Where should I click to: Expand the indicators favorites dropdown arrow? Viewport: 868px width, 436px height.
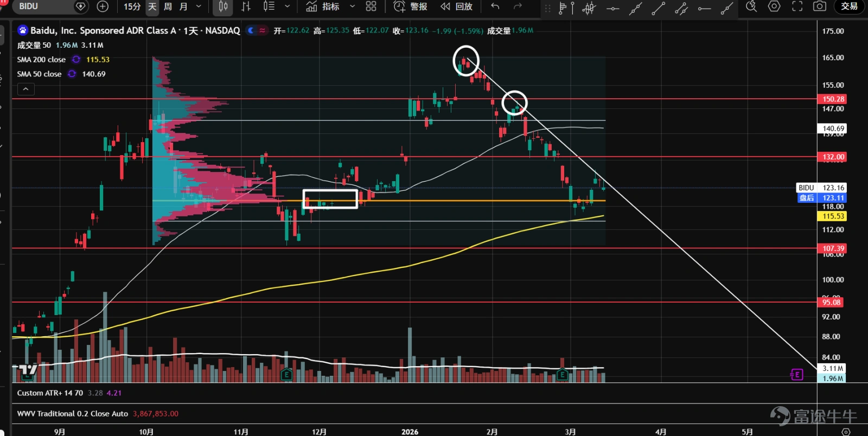352,7
